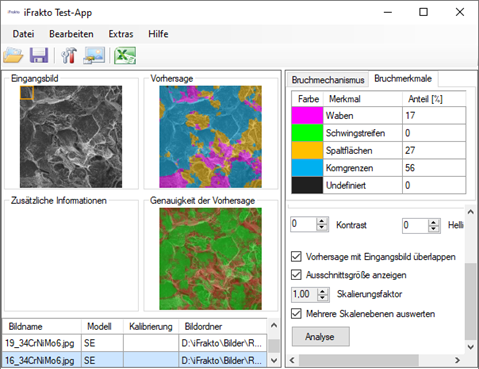This screenshot has width=479, height=369.
Task: Click settings panel scroll up arrow
Action: point(470,212)
